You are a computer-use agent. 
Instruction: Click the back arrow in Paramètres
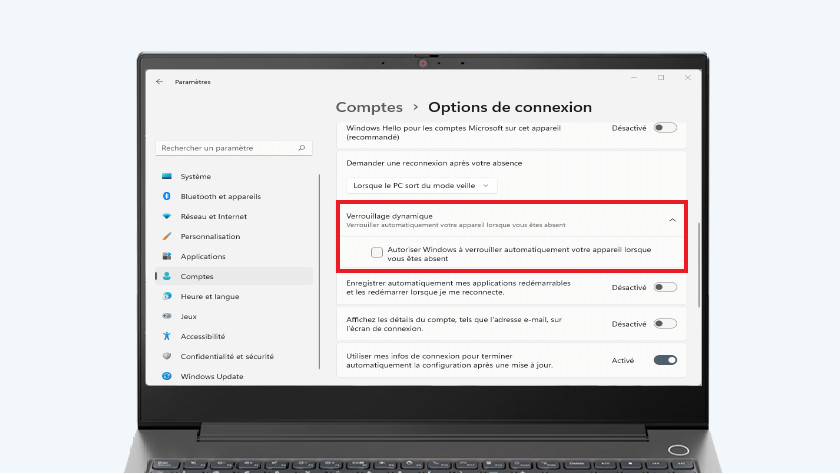coord(160,82)
